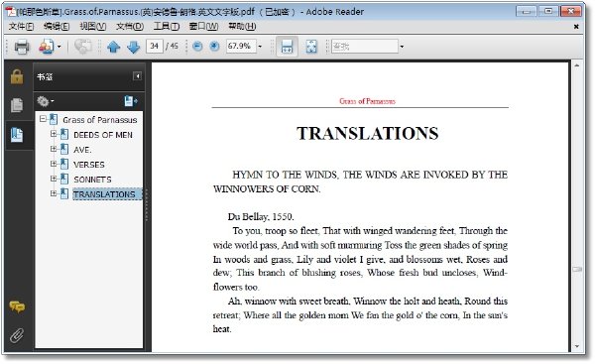Select the SONNETS bookmark
The height and width of the screenshot is (364, 595).
(x=92, y=180)
